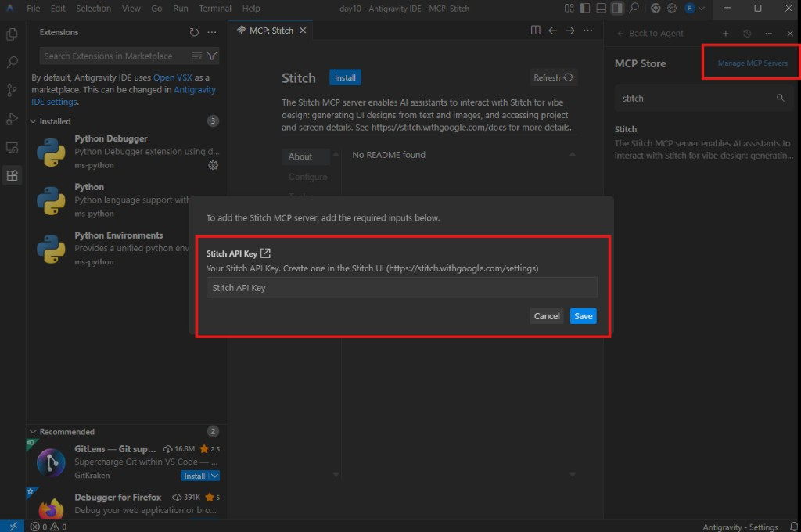Expand the account dropdown chevron
This screenshot has width=801, height=532.
pyautogui.click(x=702, y=8)
